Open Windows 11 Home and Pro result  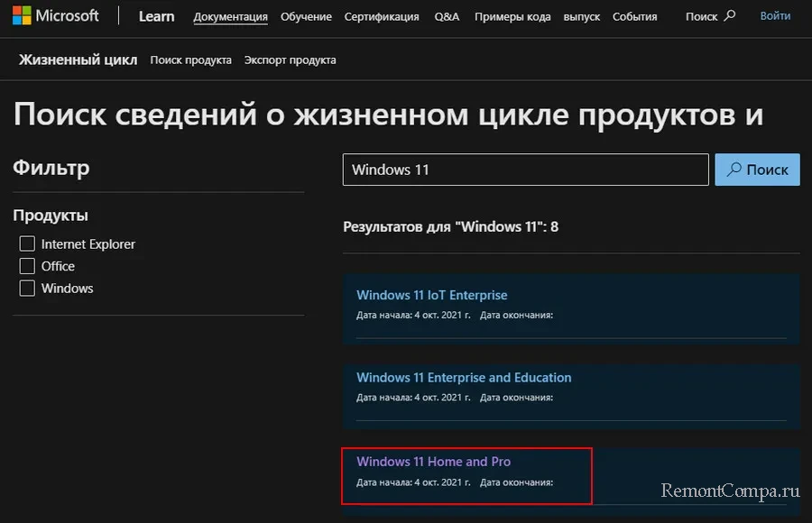click(433, 462)
